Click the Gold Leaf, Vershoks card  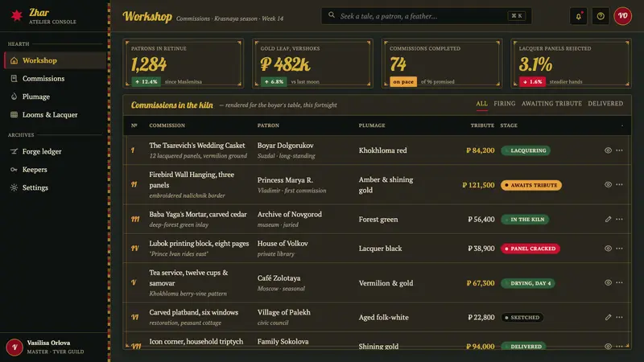(312, 64)
